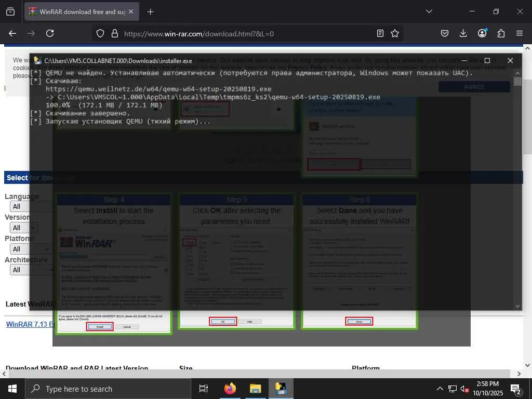Switch to the WinRAR download tab
The image size is (532, 399).
click(x=82, y=11)
